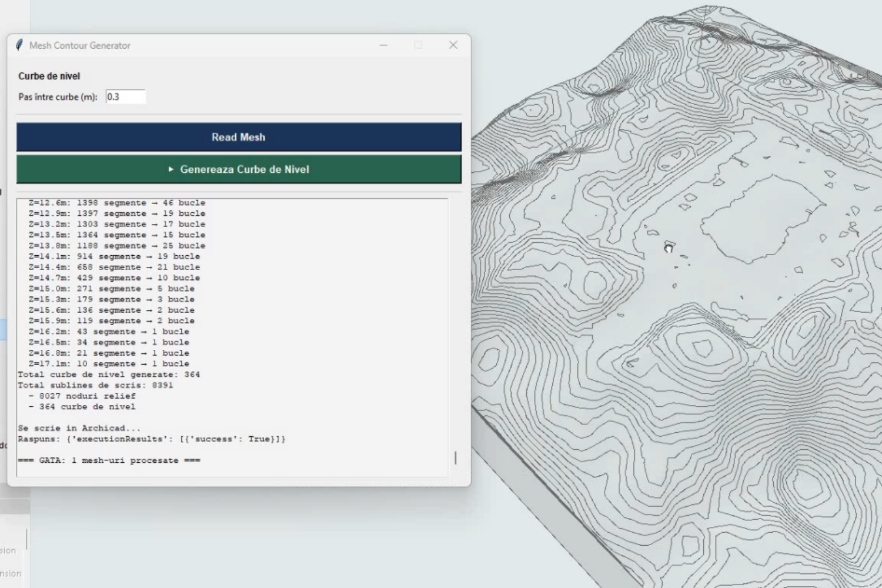Click the feather icon in title bar
882x588 pixels.
[x=19, y=45]
